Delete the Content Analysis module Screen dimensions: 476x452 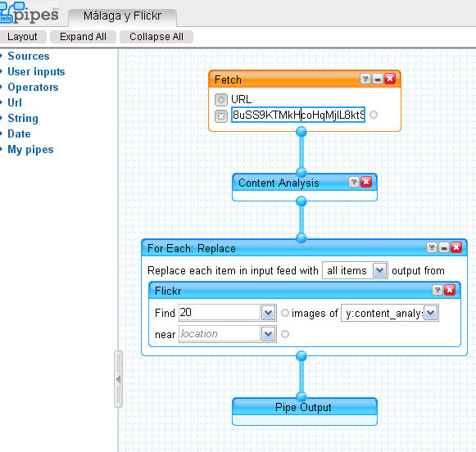(x=366, y=182)
